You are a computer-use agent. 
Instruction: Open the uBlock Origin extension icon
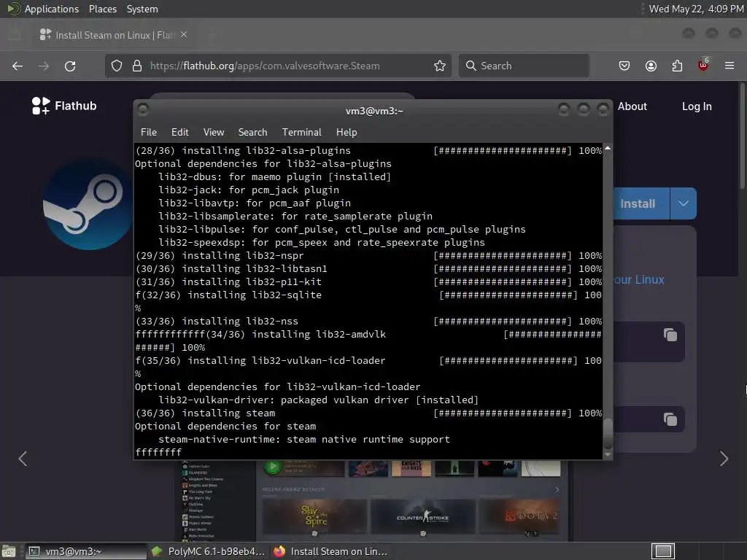point(703,65)
